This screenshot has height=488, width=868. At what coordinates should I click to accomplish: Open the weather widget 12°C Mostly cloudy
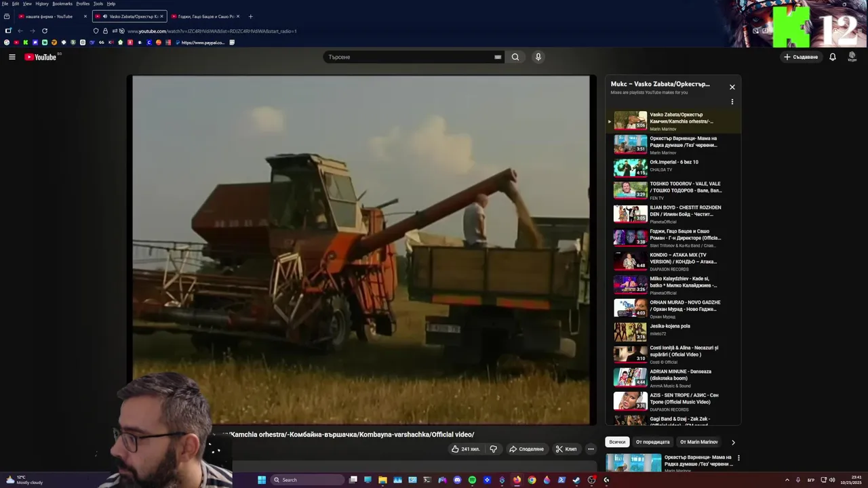click(25, 480)
